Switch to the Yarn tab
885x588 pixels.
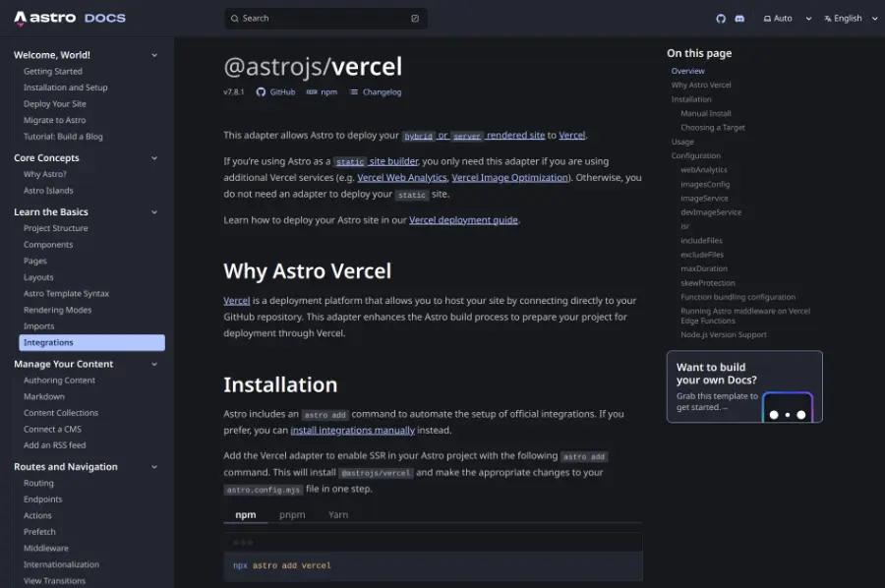click(x=338, y=514)
